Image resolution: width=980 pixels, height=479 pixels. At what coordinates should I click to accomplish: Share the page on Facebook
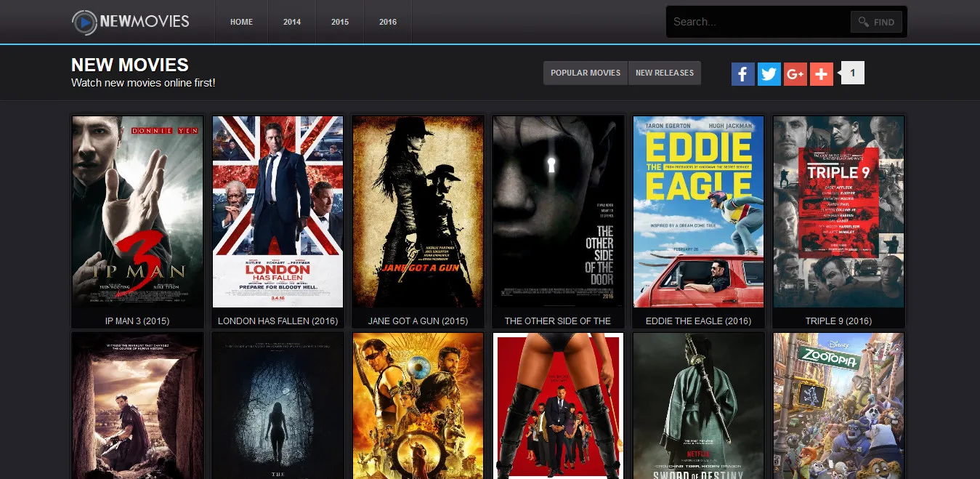tap(742, 73)
